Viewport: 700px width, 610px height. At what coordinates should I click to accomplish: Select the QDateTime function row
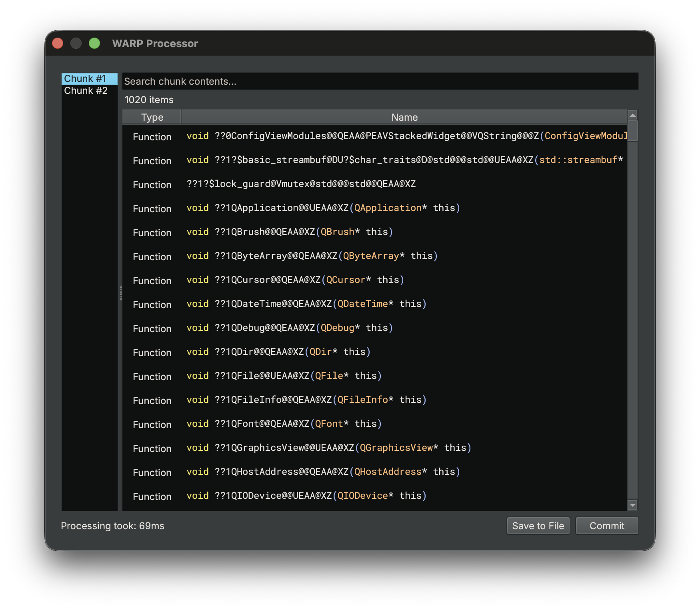point(306,304)
